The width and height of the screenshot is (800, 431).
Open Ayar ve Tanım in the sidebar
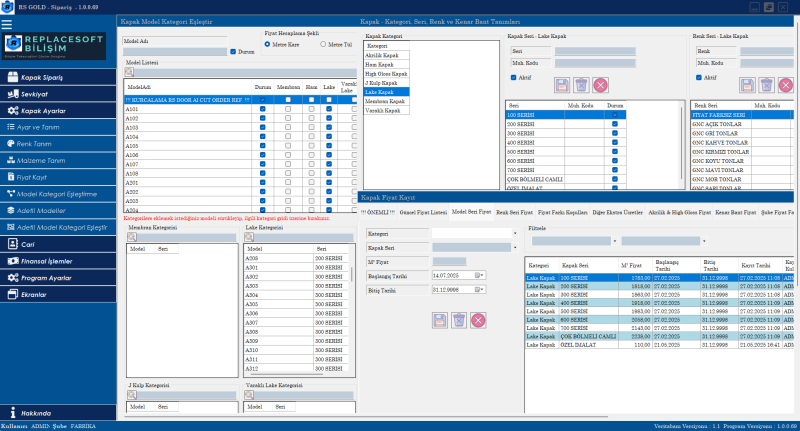pyautogui.click(x=58, y=127)
